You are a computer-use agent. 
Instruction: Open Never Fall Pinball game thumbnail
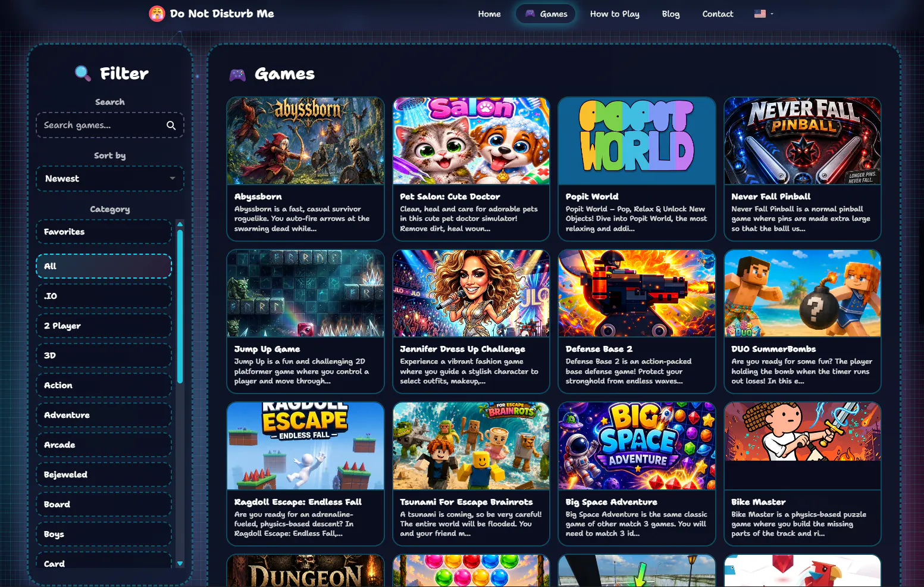[x=802, y=141]
